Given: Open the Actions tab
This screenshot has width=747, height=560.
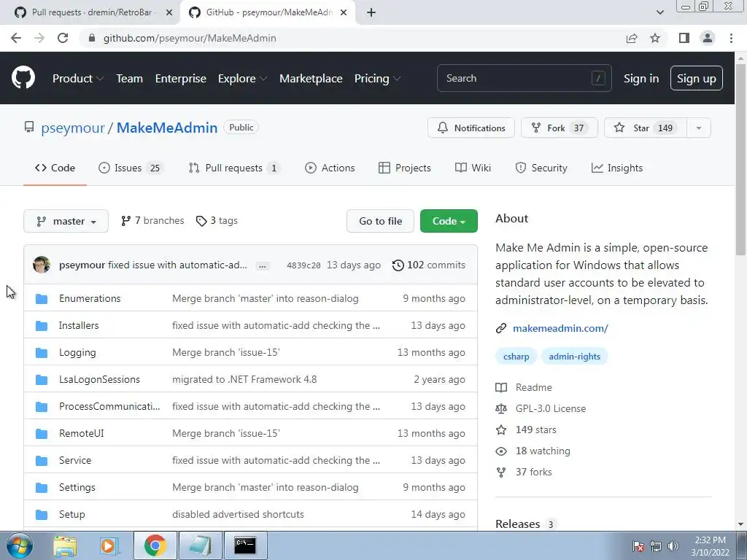Looking at the screenshot, I should click(x=330, y=168).
